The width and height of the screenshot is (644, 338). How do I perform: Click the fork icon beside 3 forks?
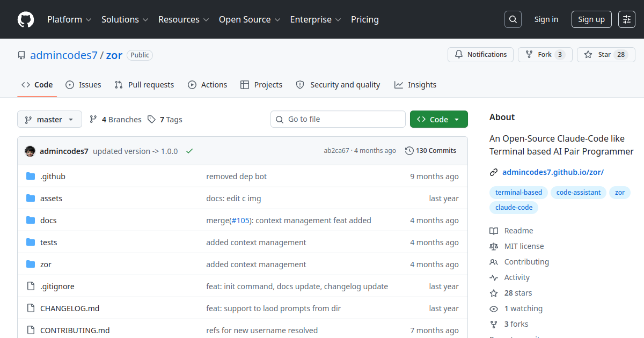click(494, 324)
